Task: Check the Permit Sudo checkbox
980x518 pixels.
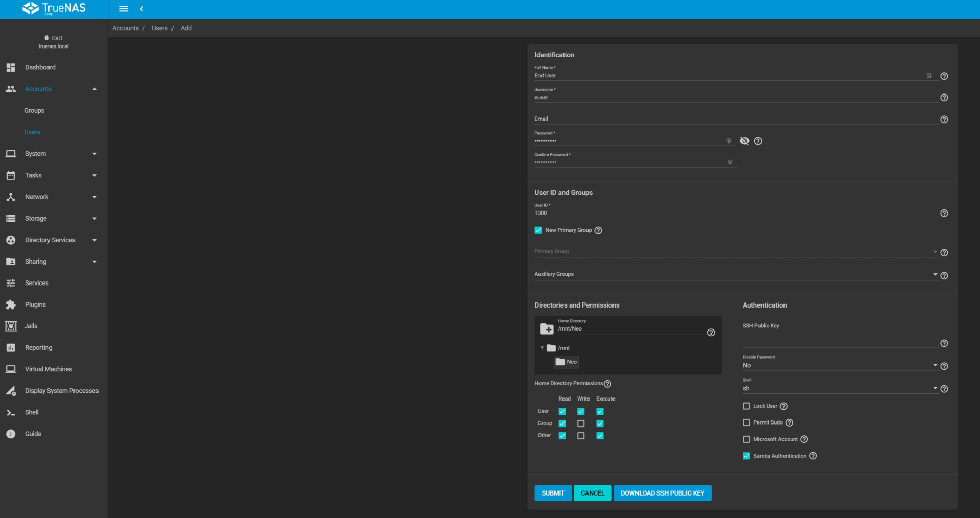Action: 746,422
